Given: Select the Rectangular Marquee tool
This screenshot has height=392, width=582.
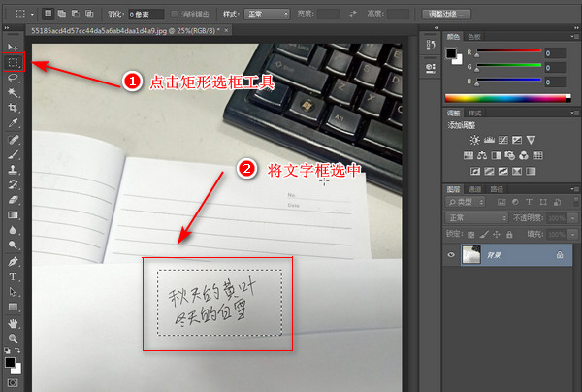Looking at the screenshot, I should [14, 62].
